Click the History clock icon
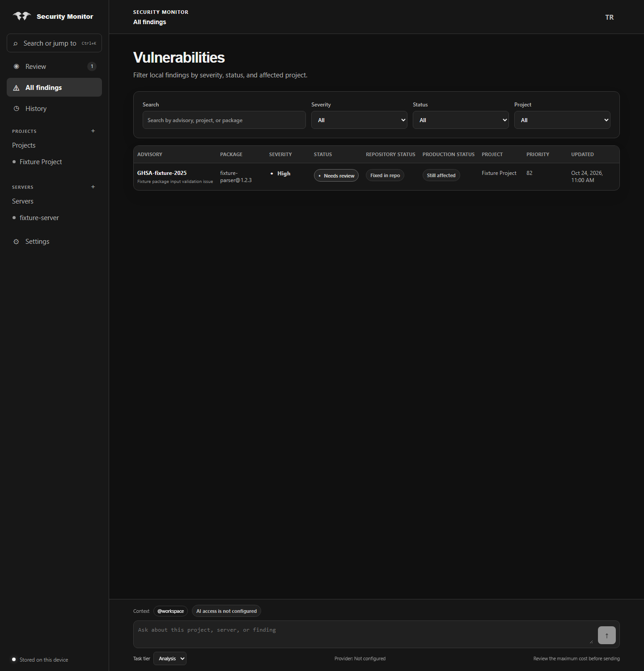The height and width of the screenshot is (671, 644). click(17, 109)
